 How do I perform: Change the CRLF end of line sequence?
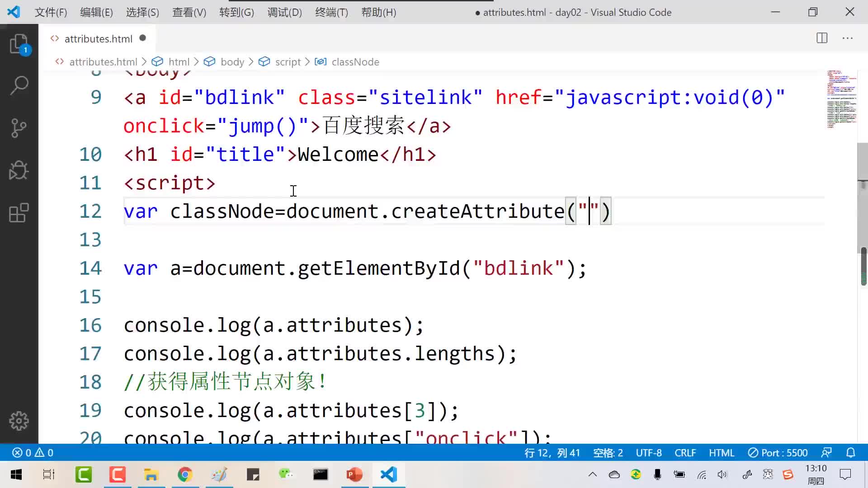click(x=685, y=452)
